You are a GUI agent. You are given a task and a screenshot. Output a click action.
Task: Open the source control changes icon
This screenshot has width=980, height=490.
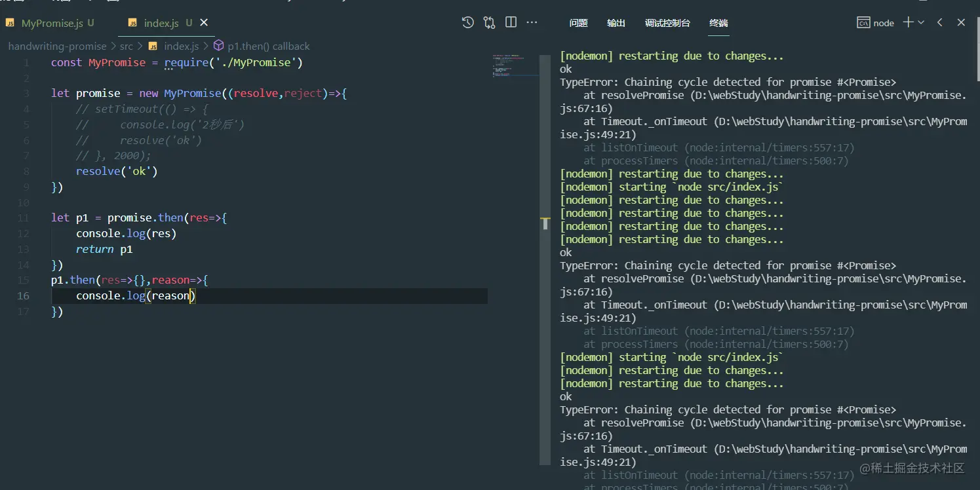click(x=489, y=23)
